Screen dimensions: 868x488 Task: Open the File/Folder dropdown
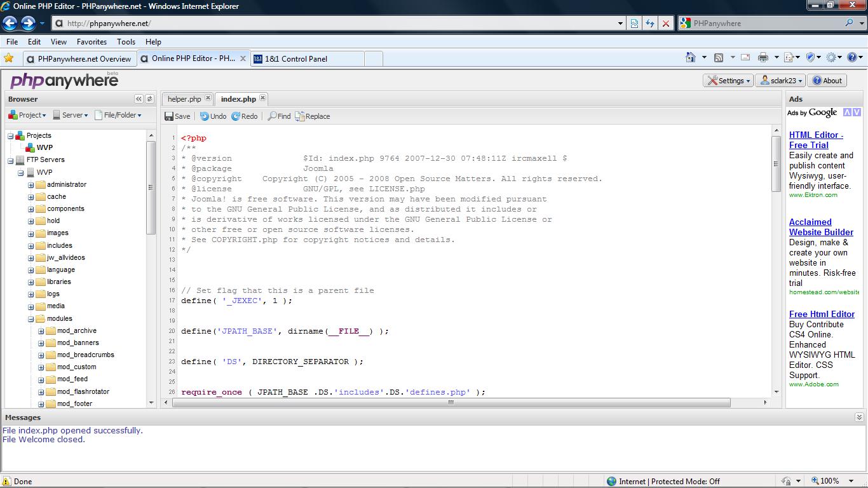tap(118, 115)
